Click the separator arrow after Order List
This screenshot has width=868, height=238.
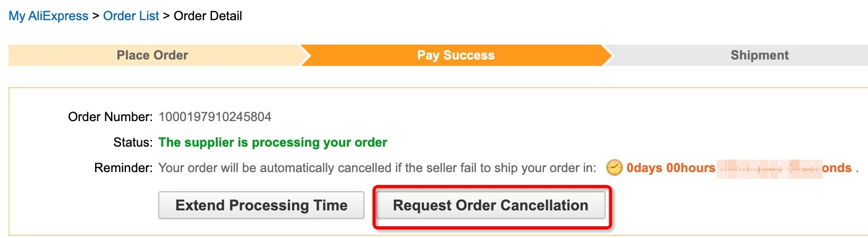166,16
